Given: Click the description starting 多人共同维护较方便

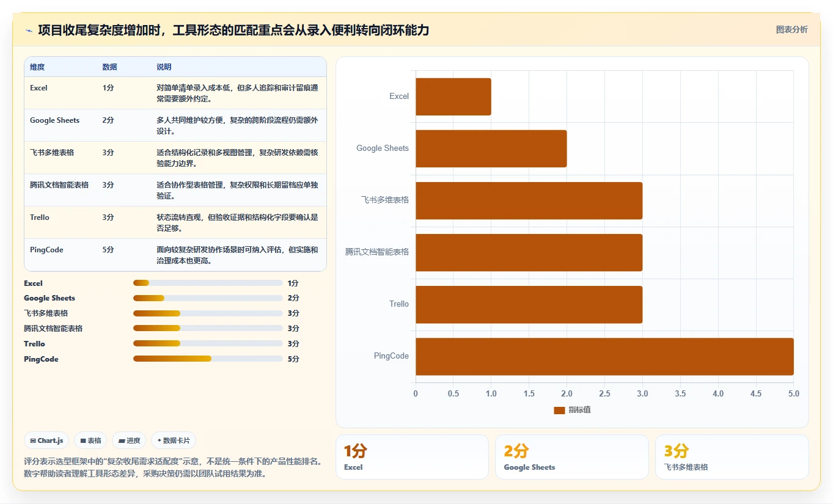Looking at the screenshot, I should (x=237, y=125).
